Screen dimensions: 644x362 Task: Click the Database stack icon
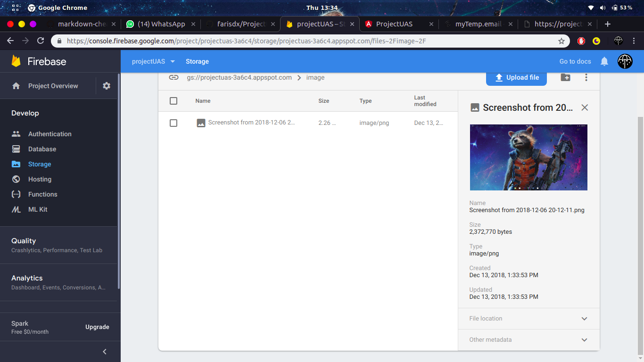pyautogui.click(x=16, y=149)
